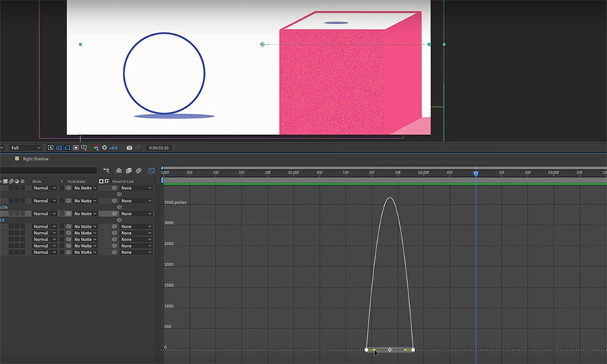The height and width of the screenshot is (364, 607).
Task: Toggle the Graph Editor button
Action: tap(151, 171)
